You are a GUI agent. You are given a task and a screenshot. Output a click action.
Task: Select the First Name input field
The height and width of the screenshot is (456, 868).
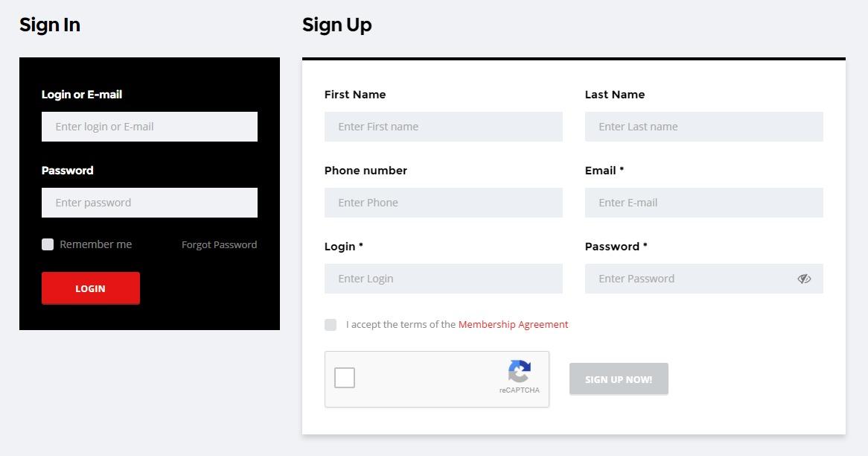[444, 127]
